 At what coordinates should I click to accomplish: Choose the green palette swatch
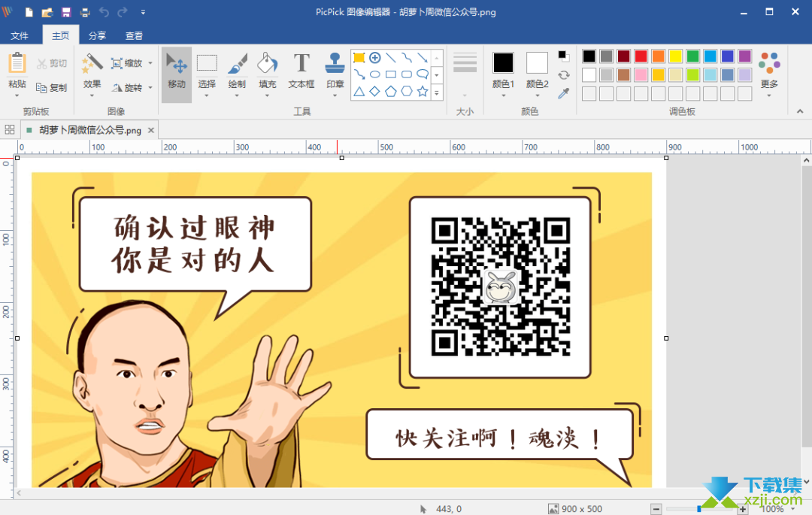tap(693, 56)
